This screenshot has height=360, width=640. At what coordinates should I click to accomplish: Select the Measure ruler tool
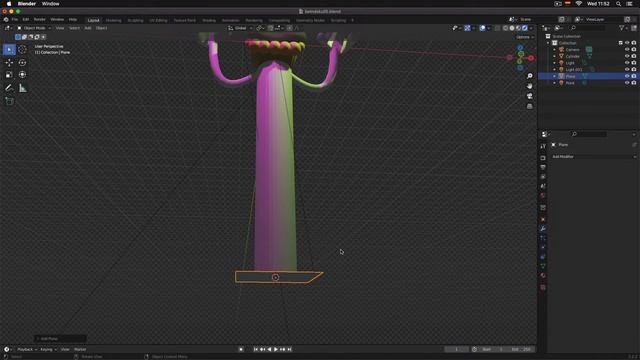point(22,88)
